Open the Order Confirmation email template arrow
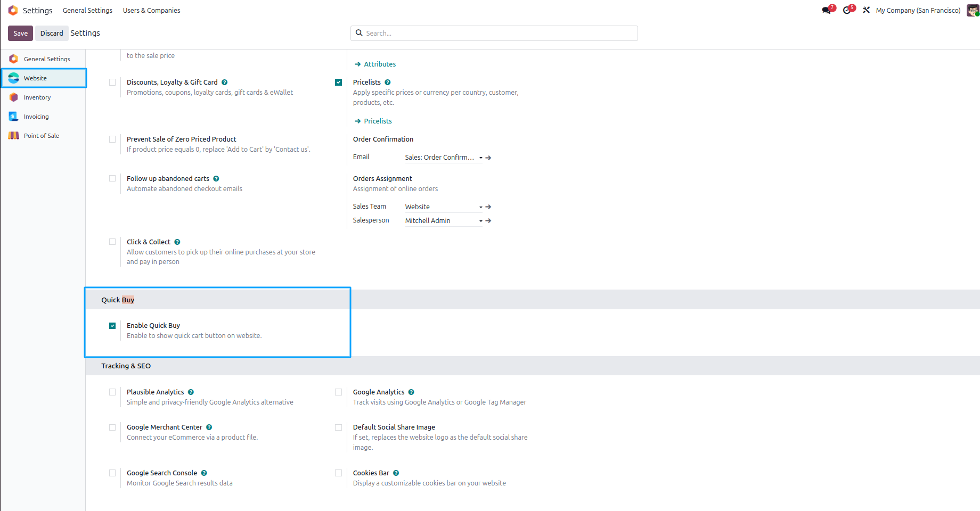980x511 pixels. tap(488, 158)
